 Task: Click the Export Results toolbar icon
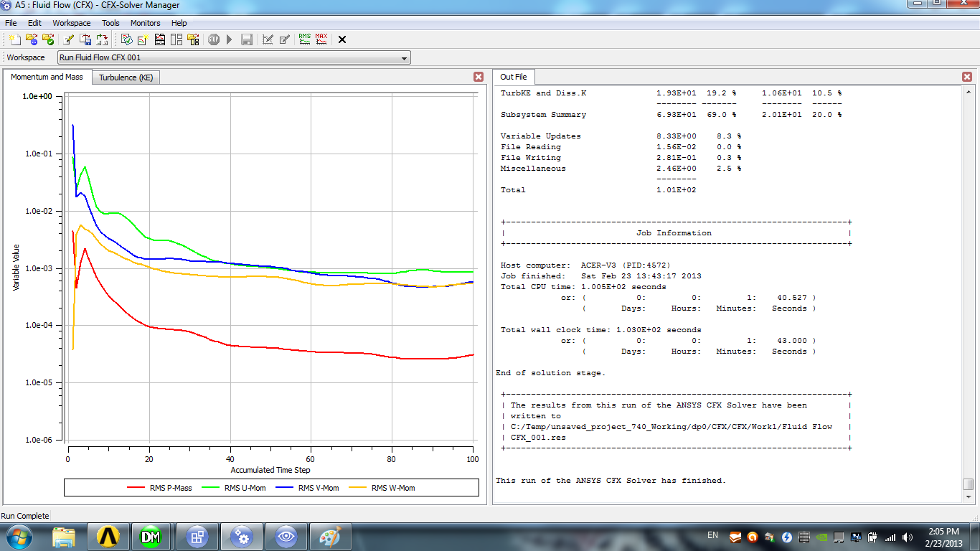(x=85, y=39)
